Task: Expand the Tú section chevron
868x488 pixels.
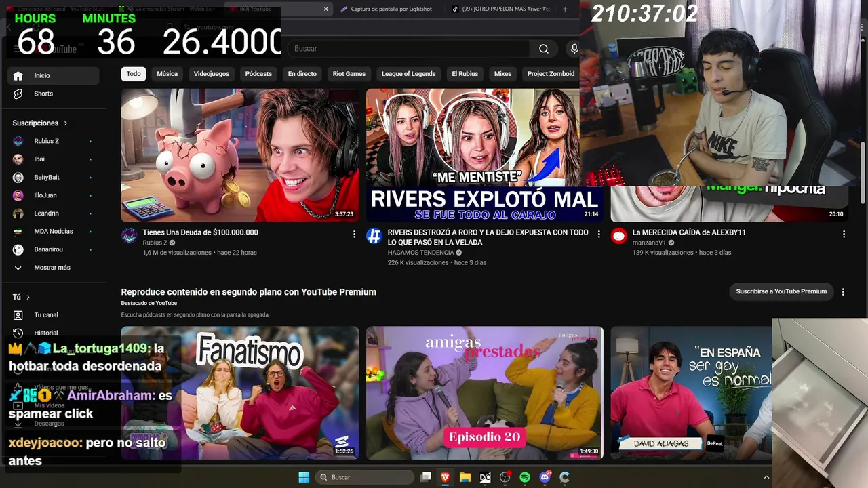Action: click(28, 297)
